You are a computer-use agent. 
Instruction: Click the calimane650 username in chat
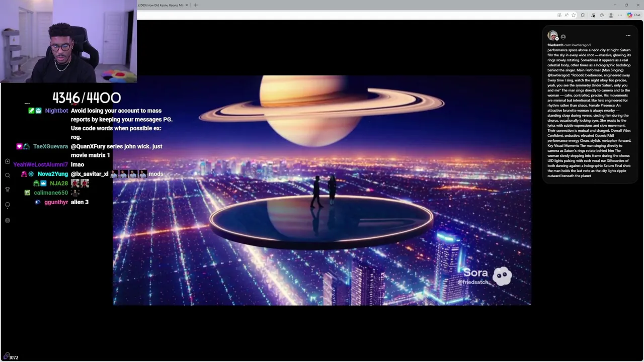(51, 193)
